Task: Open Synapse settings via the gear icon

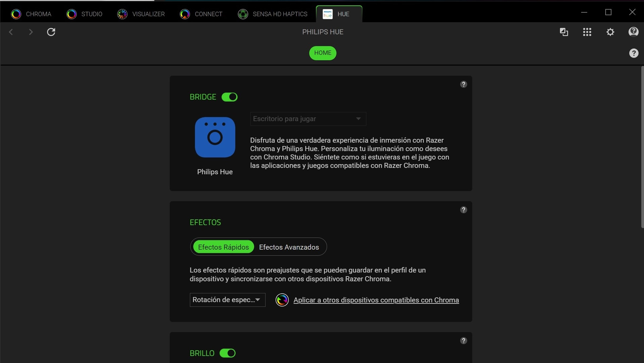Action: (610, 32)
